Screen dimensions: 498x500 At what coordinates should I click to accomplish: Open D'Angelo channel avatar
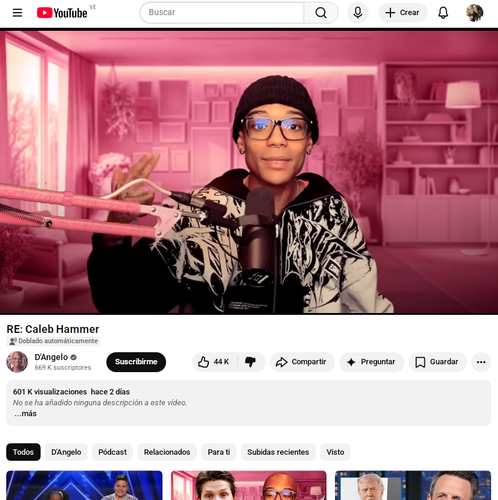(17, 362)
